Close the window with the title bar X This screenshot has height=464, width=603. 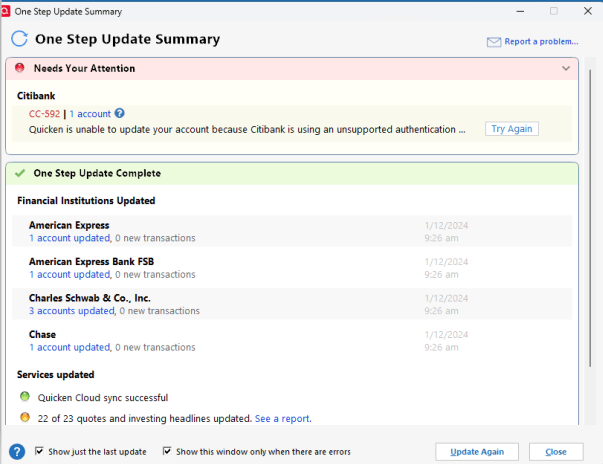(x=588, y=11)
